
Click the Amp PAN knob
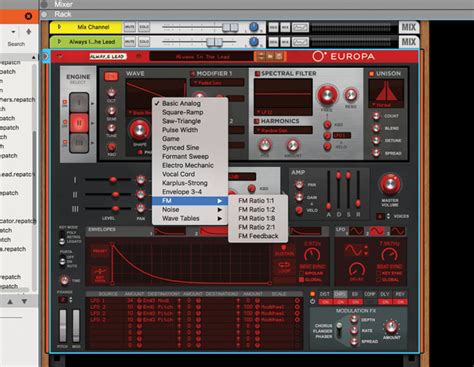click(x=299, y=184)
